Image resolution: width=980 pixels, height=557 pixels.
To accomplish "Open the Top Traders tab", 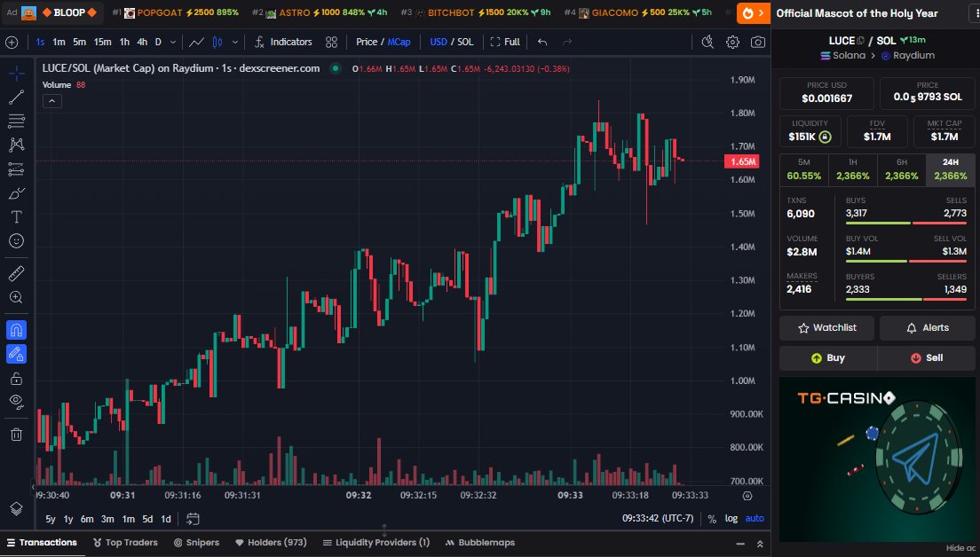I will 125,543.
